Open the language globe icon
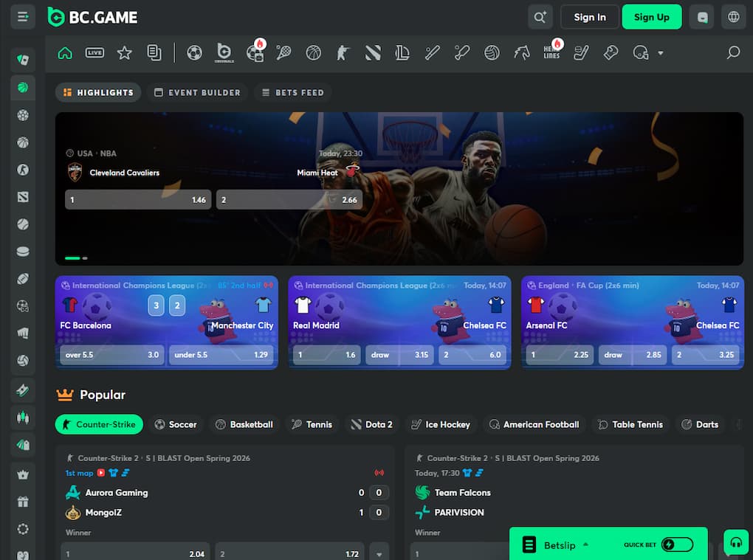 (733, 17)
